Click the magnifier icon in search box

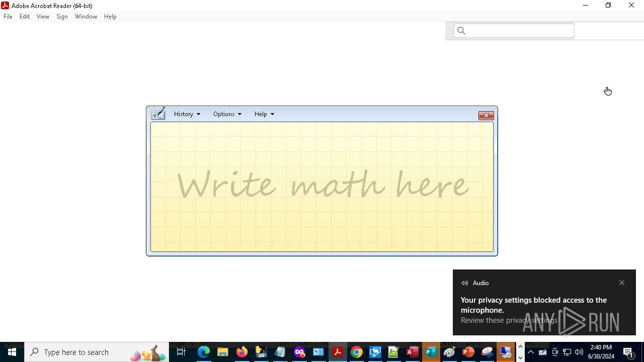click(461, 31)
